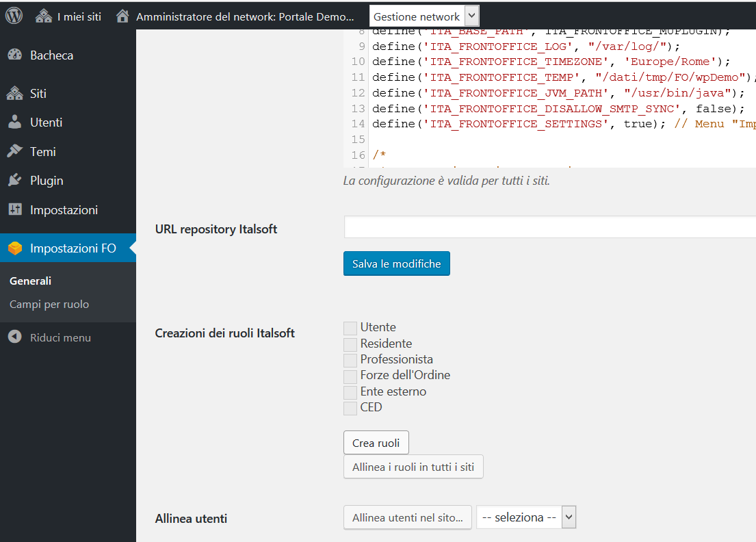Click the Impostazioni sliders icon
The height and width of the screenshot is (542, 756).
pyautogui.click(x=15, y=209)
